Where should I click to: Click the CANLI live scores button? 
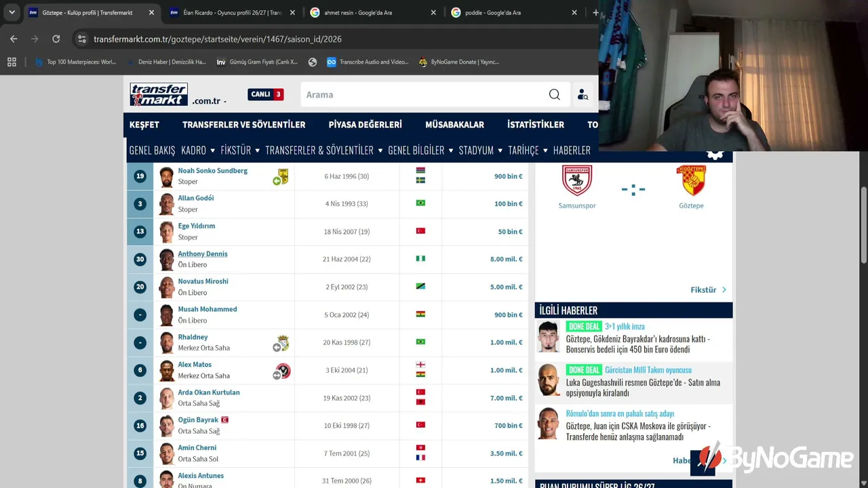point(266,94)
